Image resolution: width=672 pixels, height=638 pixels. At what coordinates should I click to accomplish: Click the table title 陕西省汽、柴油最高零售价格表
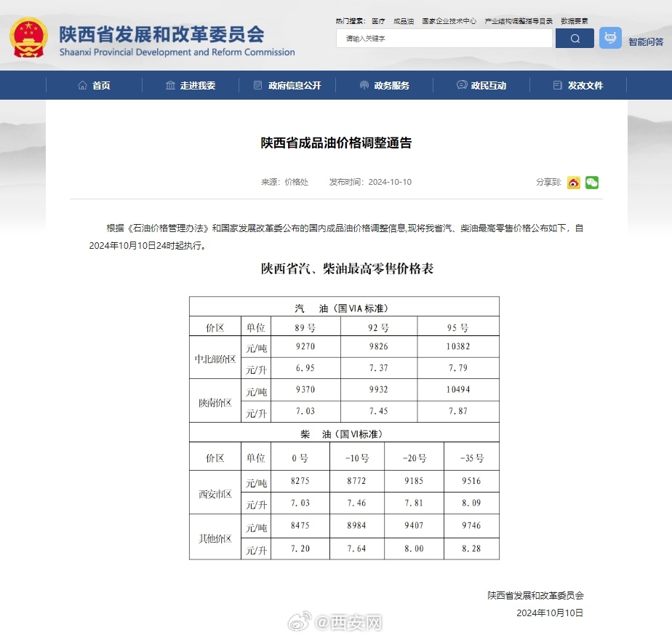tap(347, 268)
